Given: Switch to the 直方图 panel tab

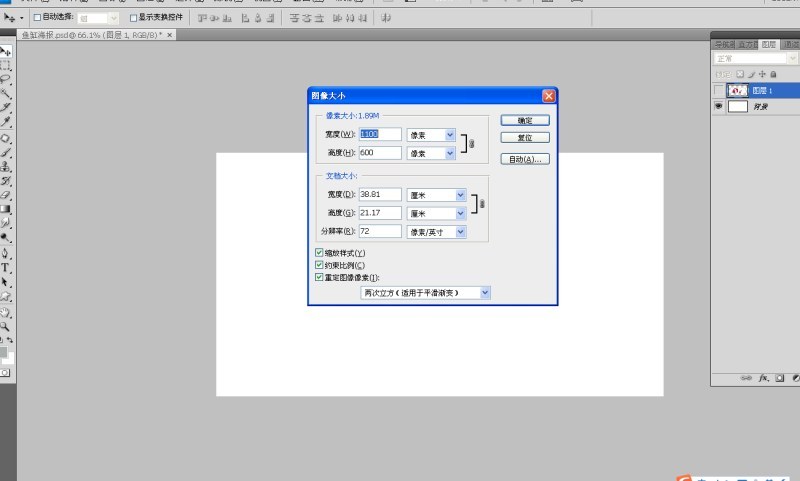Looking at the screenshot, I should (x=747, y=44).
